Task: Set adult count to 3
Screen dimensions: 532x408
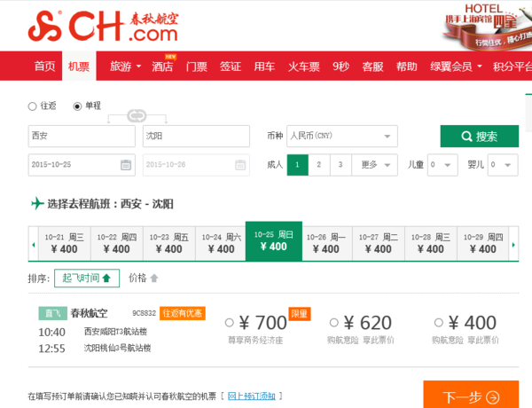Action: coord(340,165)
